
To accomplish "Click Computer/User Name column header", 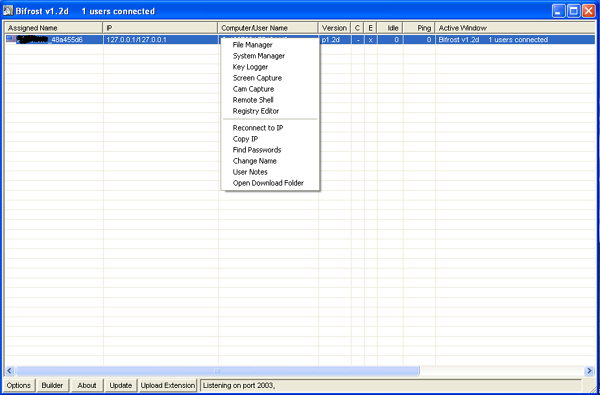I will (x=268, y=28).
